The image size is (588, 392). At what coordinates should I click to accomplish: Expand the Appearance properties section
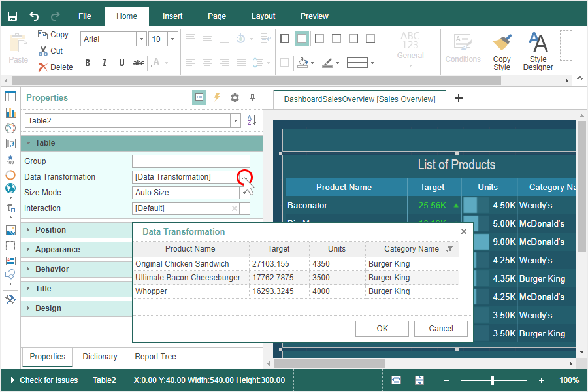57,250
